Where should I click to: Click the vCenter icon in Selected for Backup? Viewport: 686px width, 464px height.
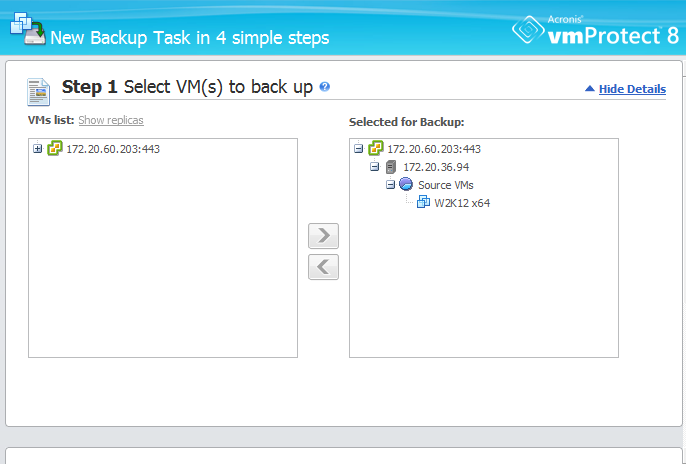(x=376, y=148)
